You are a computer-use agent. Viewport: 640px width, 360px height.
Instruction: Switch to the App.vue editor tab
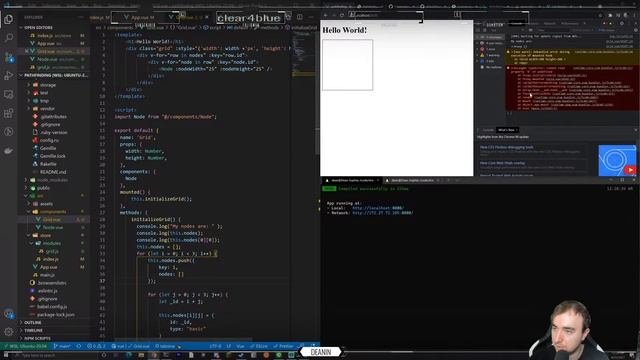coord(141,18)
